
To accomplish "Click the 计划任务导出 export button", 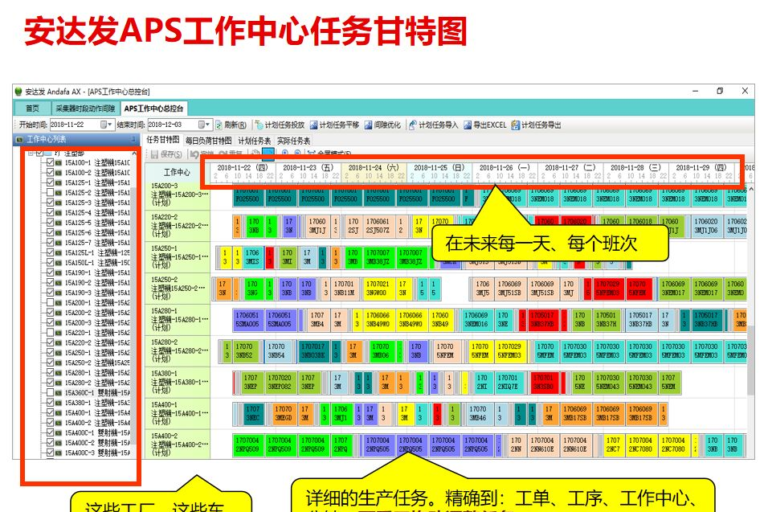I will (536, 125).
